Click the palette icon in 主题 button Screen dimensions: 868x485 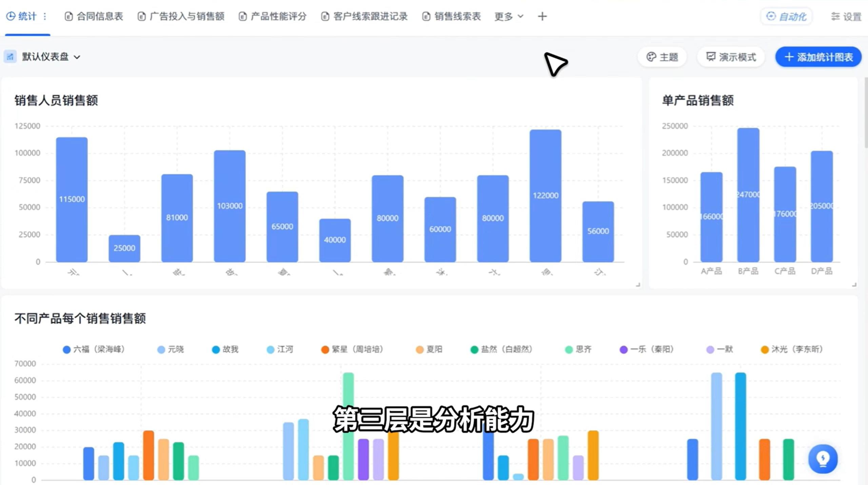tap(651, 57)
